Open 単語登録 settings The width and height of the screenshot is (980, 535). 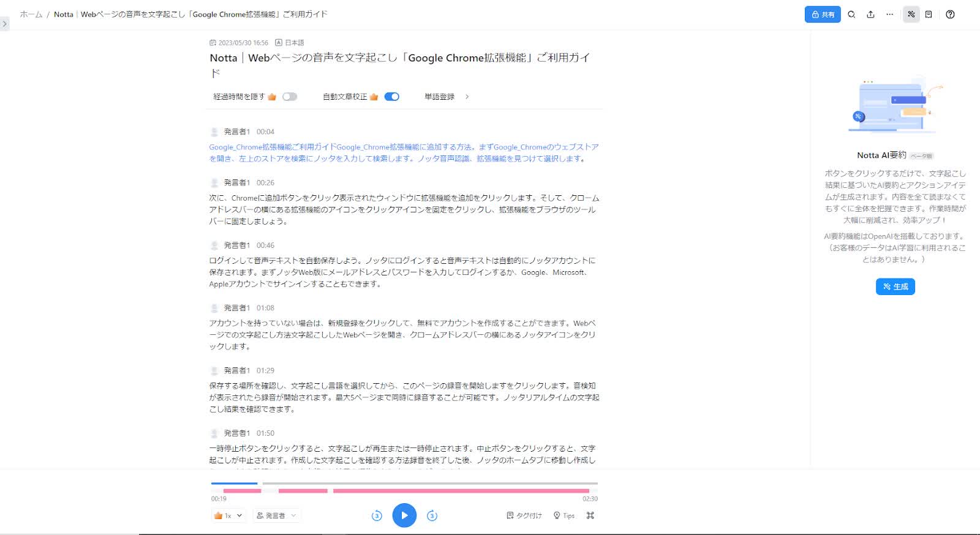[439, 97]
